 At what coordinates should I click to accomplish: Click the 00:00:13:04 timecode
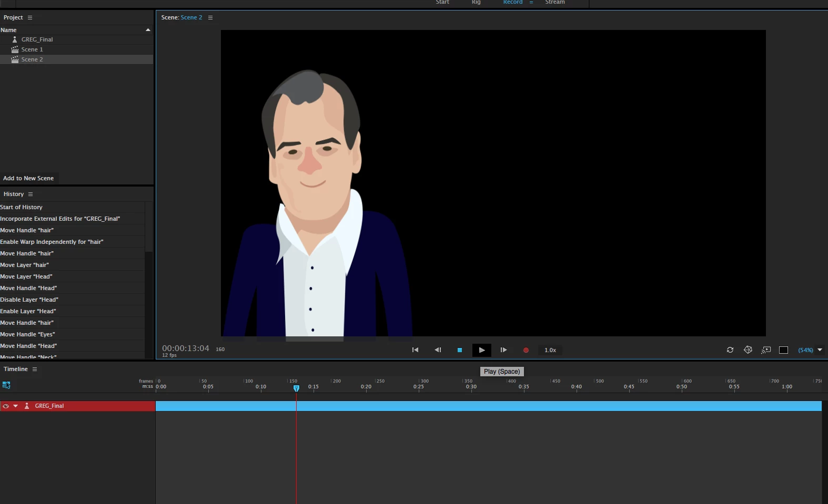pos(186,348)
